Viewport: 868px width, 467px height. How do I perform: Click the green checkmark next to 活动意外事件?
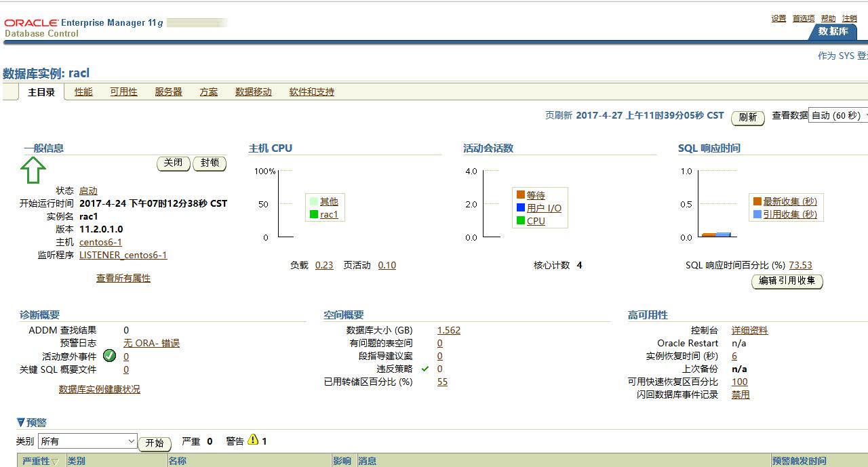[x=109, y=356]
